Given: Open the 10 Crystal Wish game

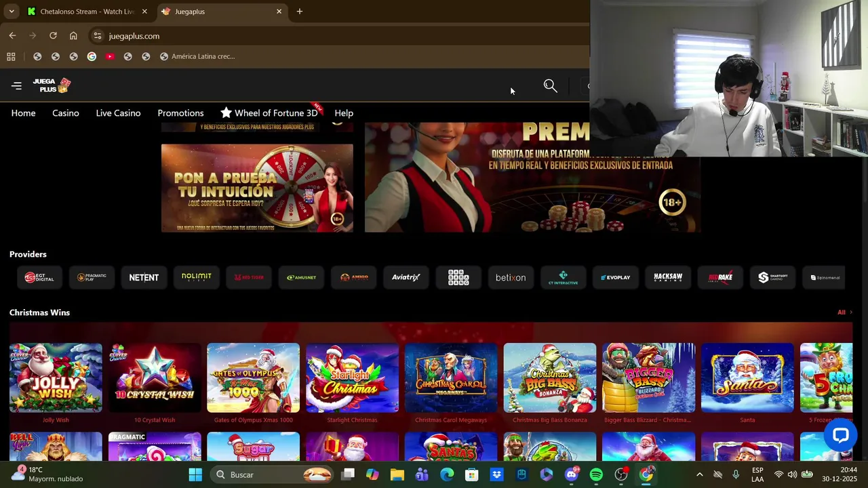Looking at the screenshot, I should click(155, 378).
